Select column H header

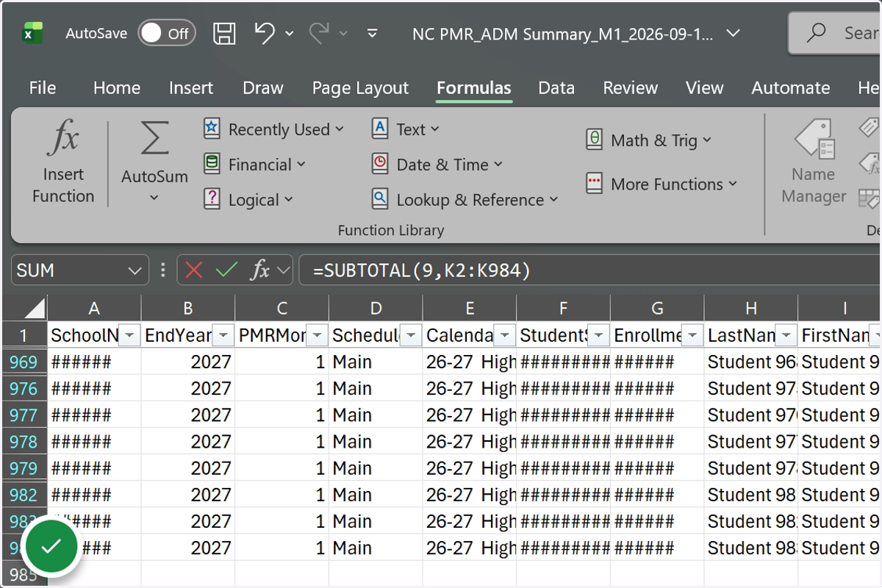(x=751, y=309)
